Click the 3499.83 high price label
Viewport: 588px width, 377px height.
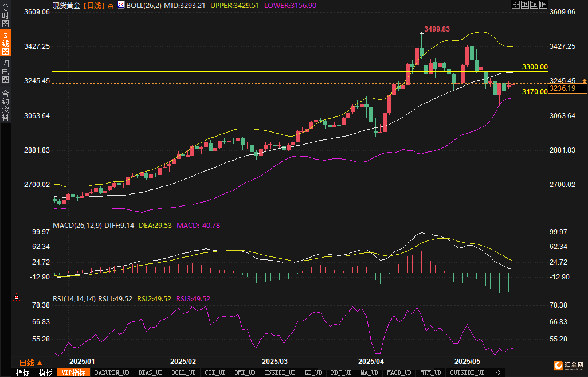[x=437, y=29]
